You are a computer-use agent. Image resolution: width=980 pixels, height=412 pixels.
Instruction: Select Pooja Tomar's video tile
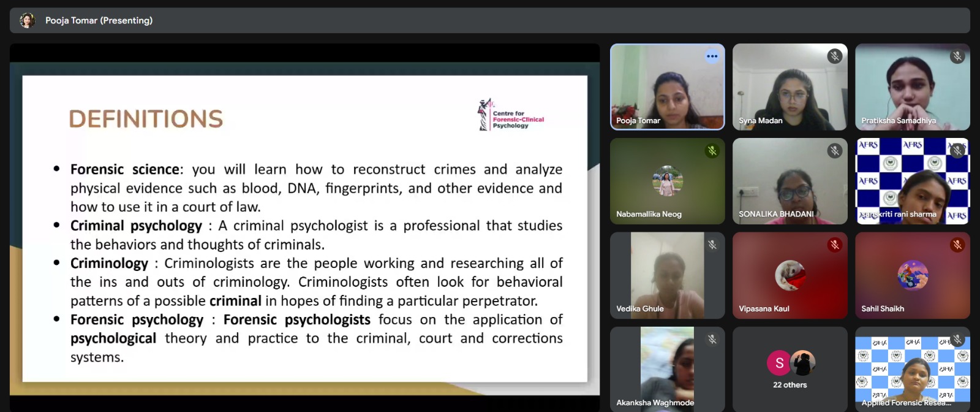coord(668,86)
